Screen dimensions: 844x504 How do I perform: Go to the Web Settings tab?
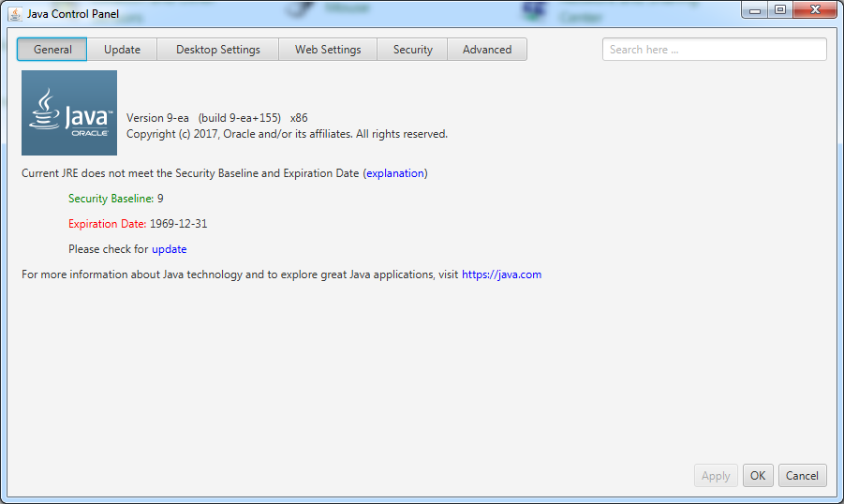pyautogui.click(x=328, y=50)
